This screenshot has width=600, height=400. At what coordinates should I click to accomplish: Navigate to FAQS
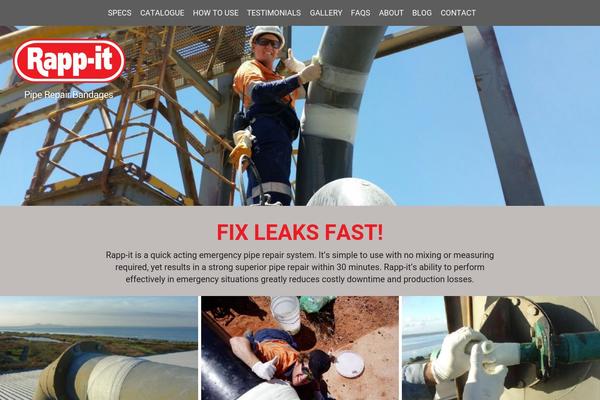(x=360, y=13)
